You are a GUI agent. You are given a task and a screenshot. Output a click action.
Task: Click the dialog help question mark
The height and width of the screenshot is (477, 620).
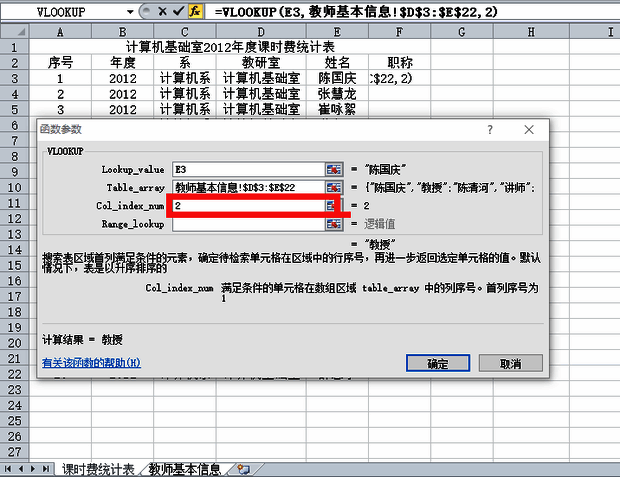(x=490, y=130)
